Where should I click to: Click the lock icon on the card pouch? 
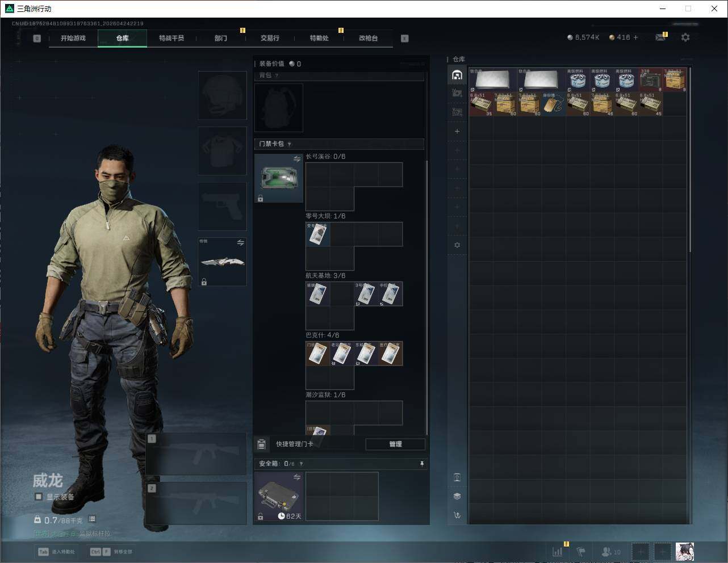260,198
